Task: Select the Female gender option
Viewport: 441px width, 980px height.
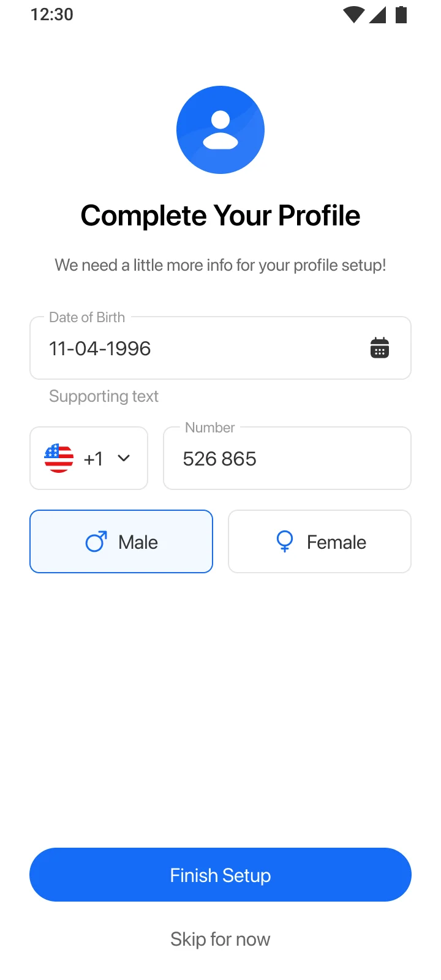Action: [320, 541]
